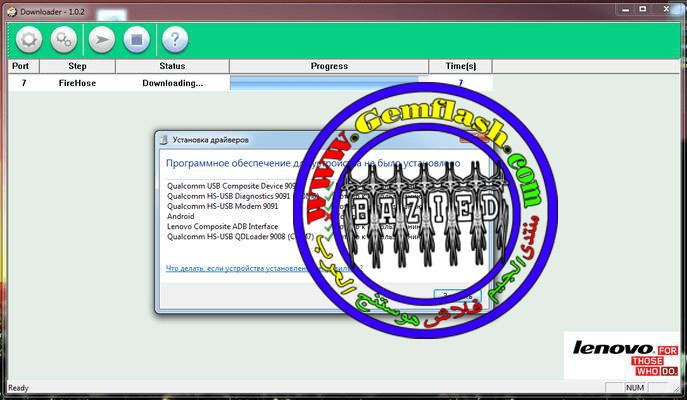Click the driver installation dialog title icon
Viewport: 687px width, 400px height.
[164, 140]
